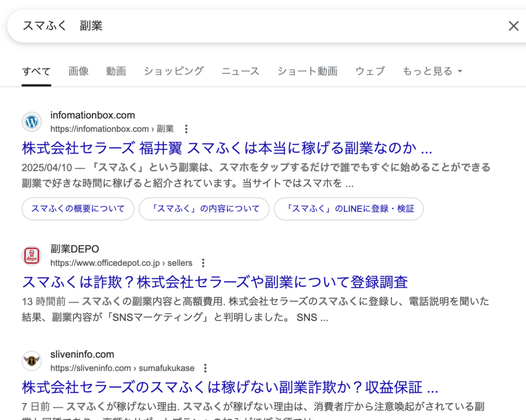Open the three-dot menu beside infomationbox.com URL
Screen dimensions: 526x420
click(x=186, y=129)
